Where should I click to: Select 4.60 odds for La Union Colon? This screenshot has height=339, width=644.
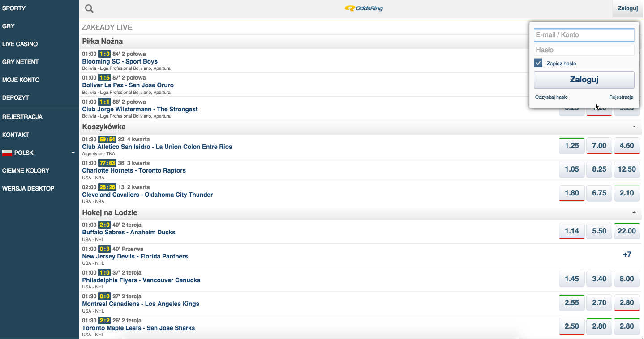tap(627, 145)
